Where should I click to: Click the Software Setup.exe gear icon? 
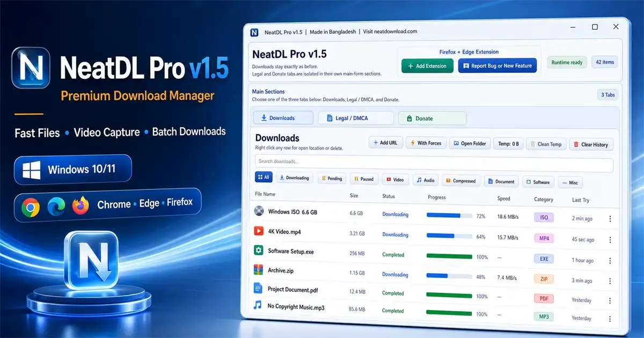(258, 251)
